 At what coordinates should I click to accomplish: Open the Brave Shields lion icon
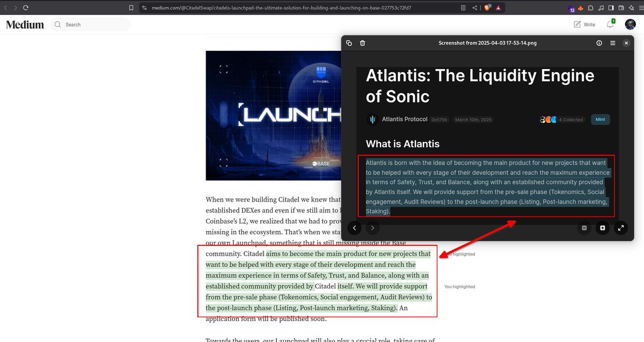[x=488, y=8]
